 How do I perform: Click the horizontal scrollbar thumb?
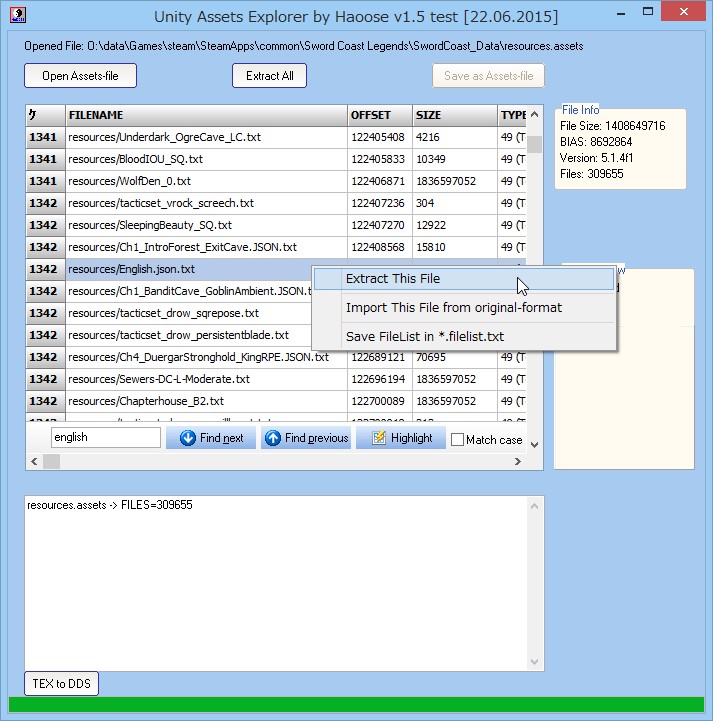[51, 461]
